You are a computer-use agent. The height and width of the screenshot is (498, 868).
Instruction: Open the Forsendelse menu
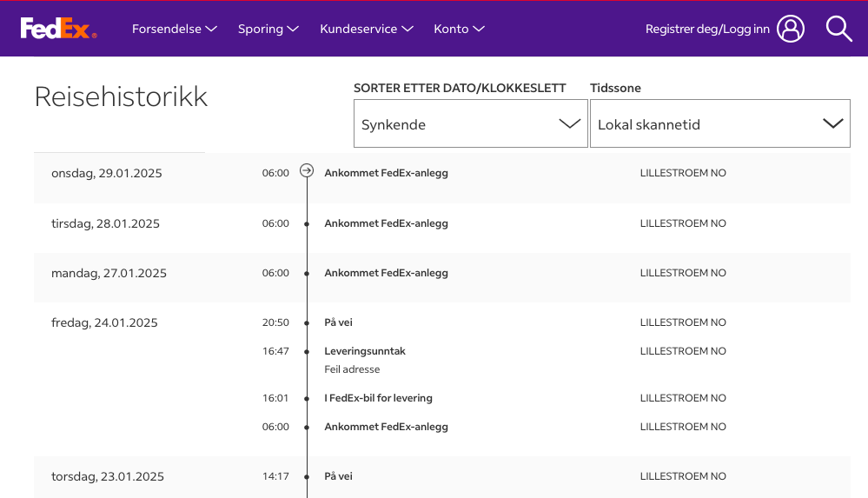pos(174,29)
